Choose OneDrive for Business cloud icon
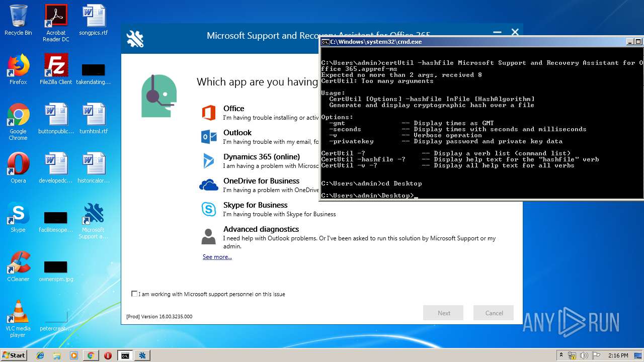This screenshot has height=362, width=644. click(209, 185)
